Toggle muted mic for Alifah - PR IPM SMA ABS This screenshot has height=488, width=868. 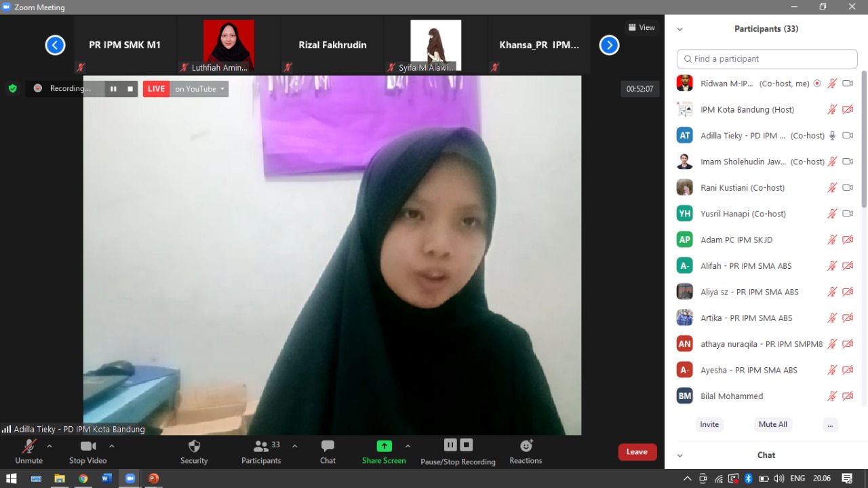833,266
